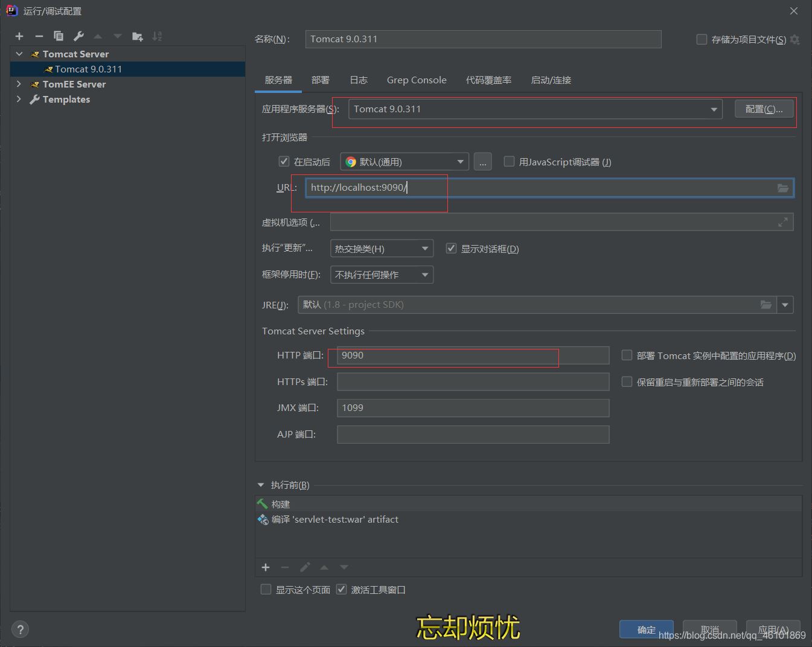Image resolution: width=812 pixels, height=647 pixels.
Task: Open the 热交换类 update action dropdown
Action: tap(382, 249)
